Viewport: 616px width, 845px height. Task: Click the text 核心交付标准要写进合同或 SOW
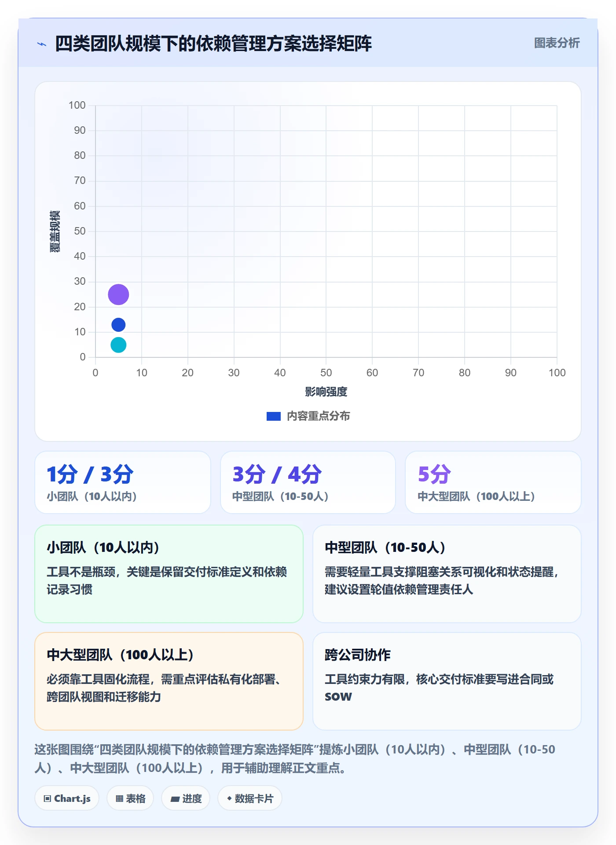[x=439, y=688]
